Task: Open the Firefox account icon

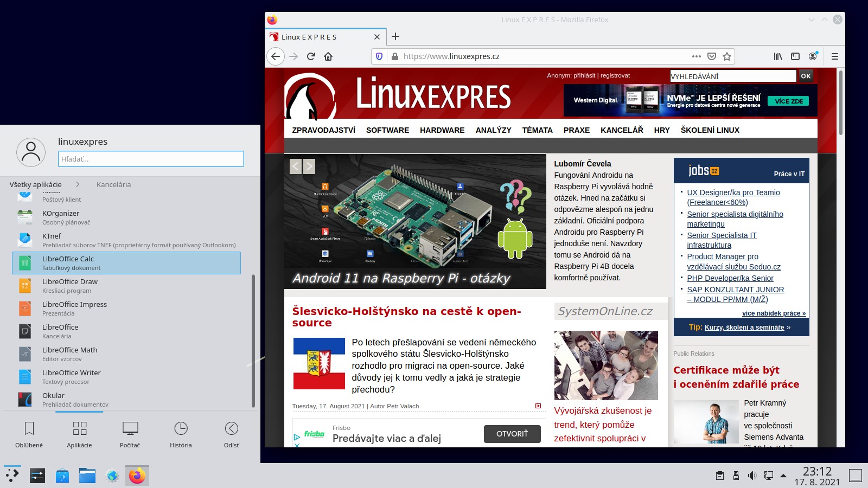Action: (x=813, y=56)
